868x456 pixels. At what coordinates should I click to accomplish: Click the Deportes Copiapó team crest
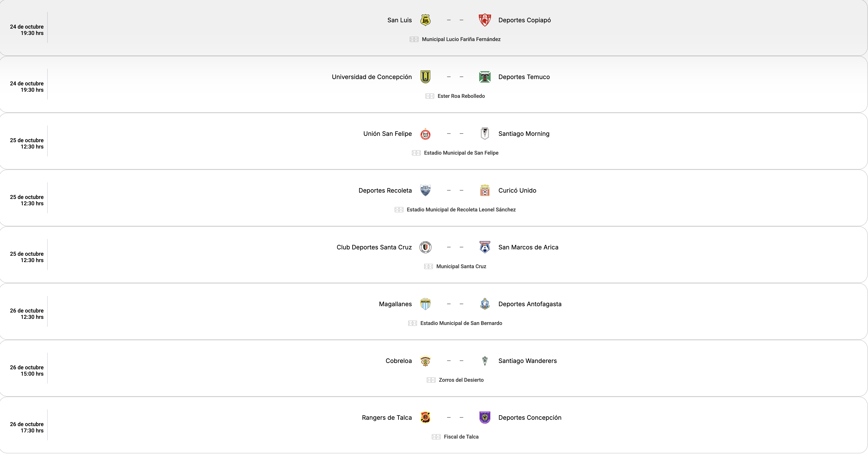[x=484, y=20]
